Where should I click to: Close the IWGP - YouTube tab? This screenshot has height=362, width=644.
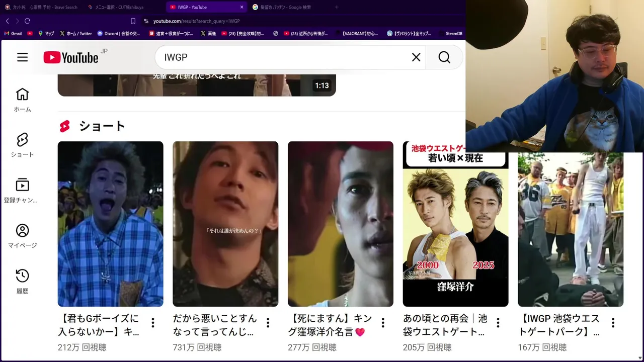pos(242,7)
